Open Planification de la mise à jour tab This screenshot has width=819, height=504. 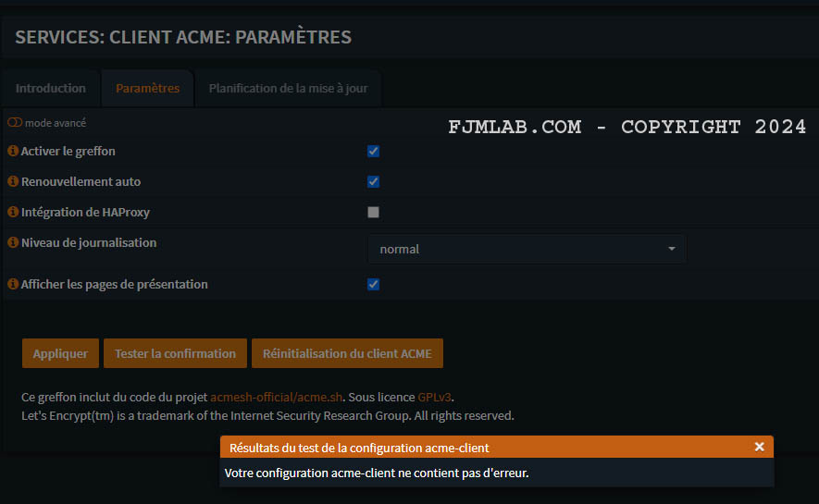coord(288,89)
